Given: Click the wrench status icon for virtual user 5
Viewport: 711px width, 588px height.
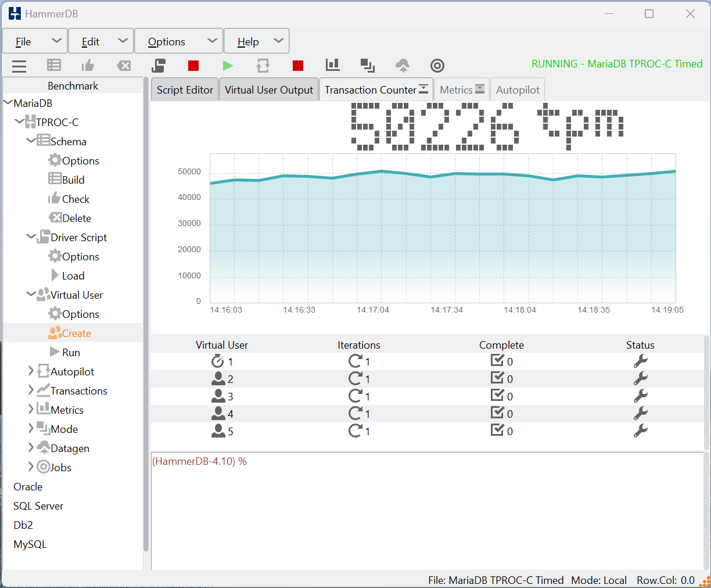Looking at the screenshot, I should pyautogui.click(x=640, y=431).
